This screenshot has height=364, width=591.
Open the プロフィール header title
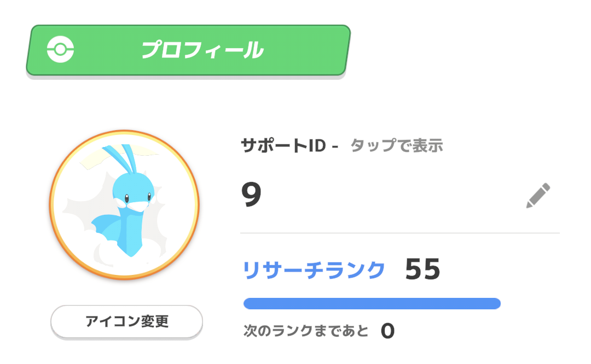pyautogui.click(x=202, y=50)
